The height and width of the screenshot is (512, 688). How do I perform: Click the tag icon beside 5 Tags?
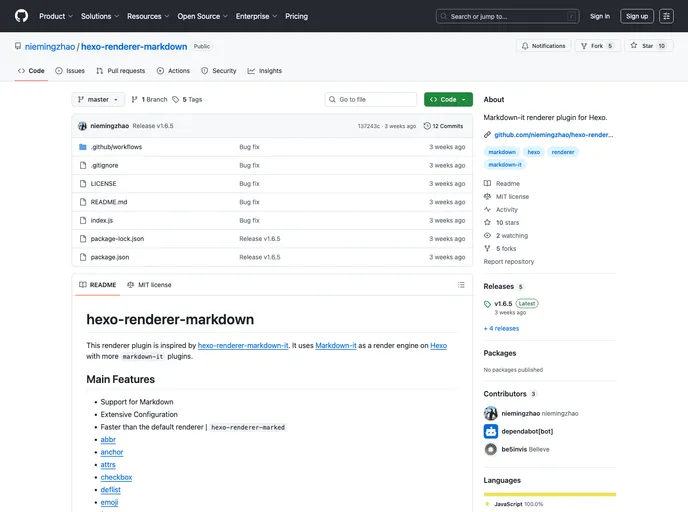coord(176,100)
